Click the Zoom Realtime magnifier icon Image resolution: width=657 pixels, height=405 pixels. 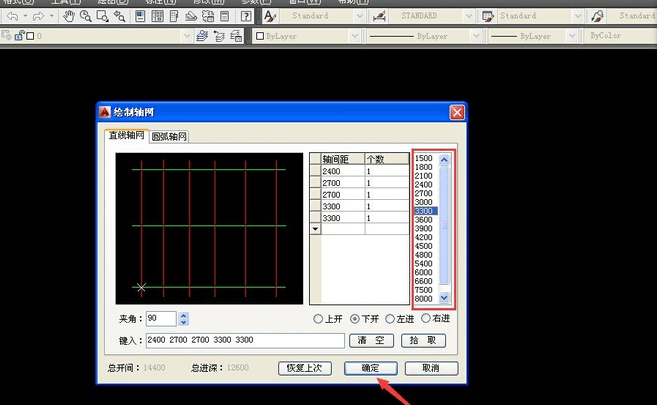(x=87, y=17)
